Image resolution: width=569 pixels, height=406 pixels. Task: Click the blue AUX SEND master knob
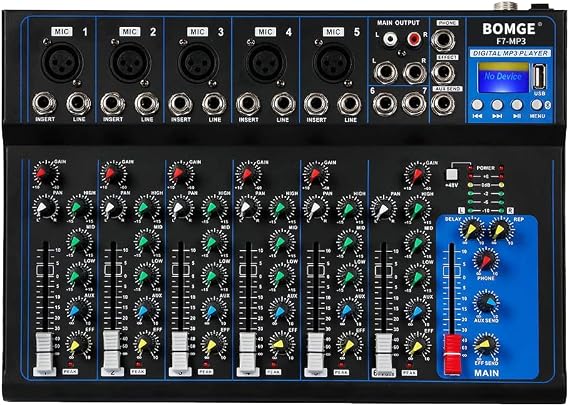pyautogui.click(x=486, y=303)
